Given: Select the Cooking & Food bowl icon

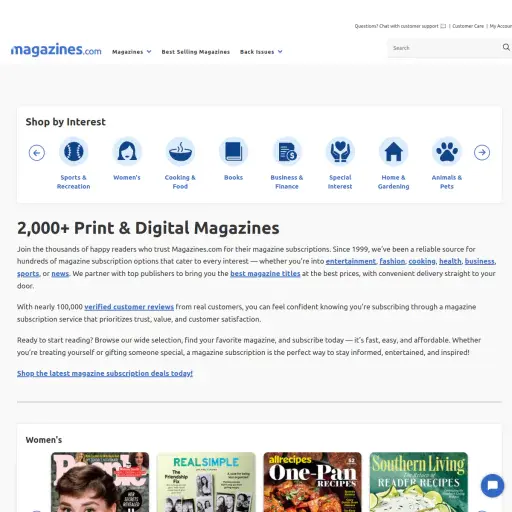Looking at the screenshot, I should tap(180, 152).
